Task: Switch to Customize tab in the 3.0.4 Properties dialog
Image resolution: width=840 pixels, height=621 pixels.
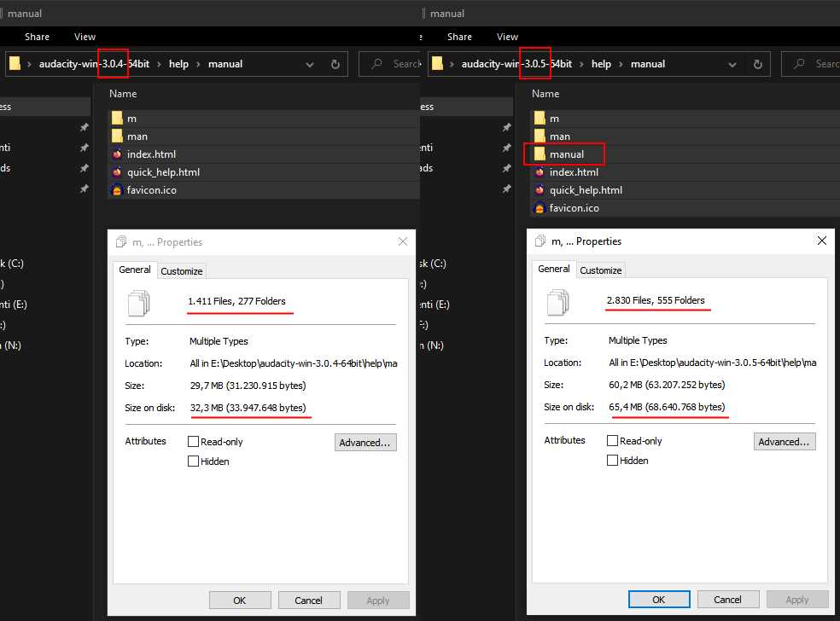Action: pyautogui.click(x=182, y=271)
